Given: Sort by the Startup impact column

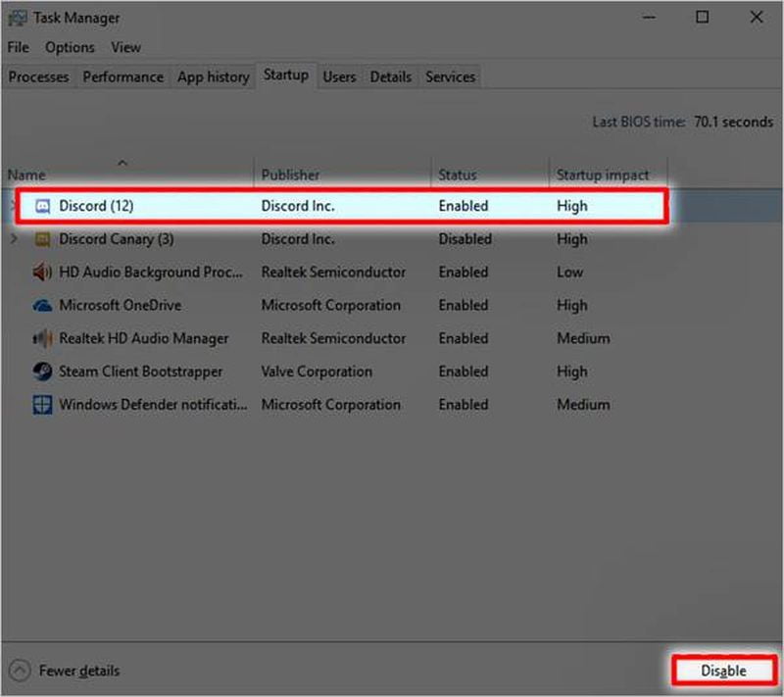Looking at the screenshot, I should [x=603, y=174].
